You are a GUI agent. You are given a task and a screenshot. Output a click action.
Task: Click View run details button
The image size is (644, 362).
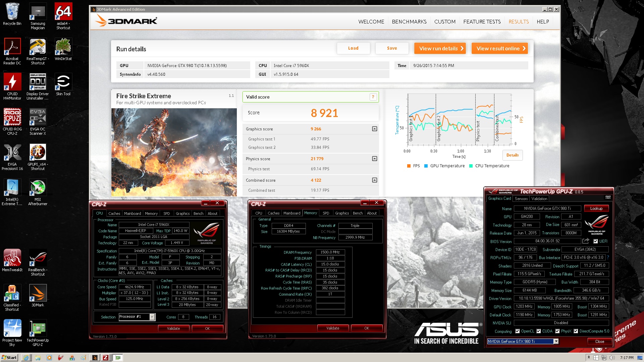point(440,48)
